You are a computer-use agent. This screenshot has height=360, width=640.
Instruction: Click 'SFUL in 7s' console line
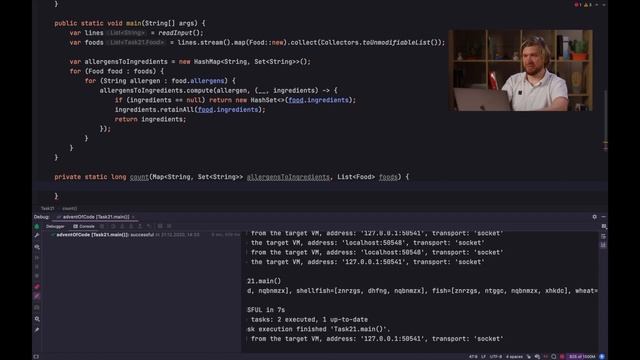coord(266,310)
